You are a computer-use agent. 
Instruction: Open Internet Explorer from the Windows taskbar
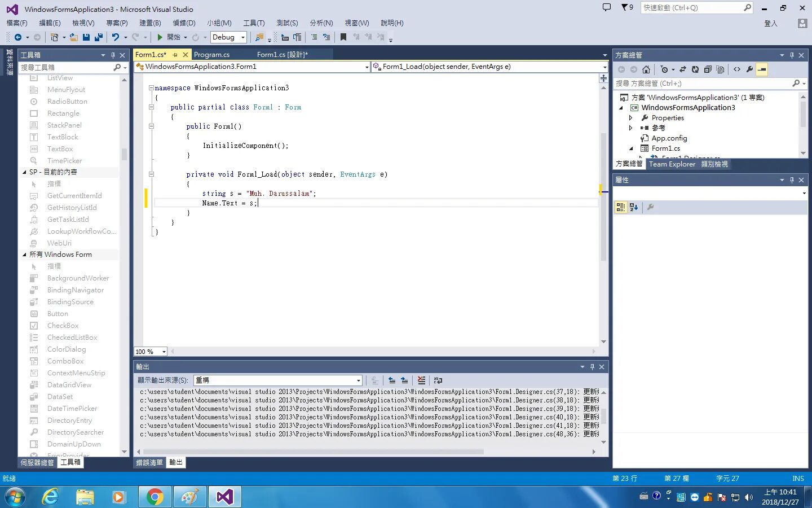pyautogui.click(x=51, y=497)
